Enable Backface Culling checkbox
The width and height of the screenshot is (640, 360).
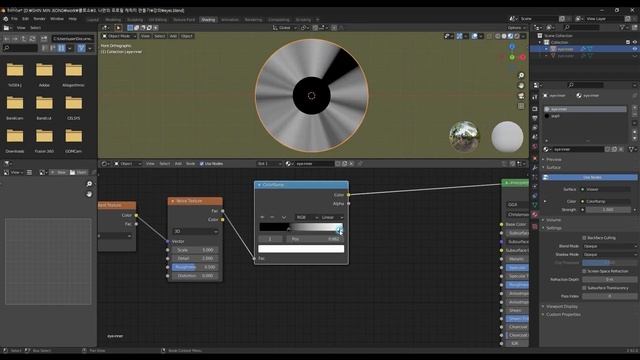pos(584,238)
